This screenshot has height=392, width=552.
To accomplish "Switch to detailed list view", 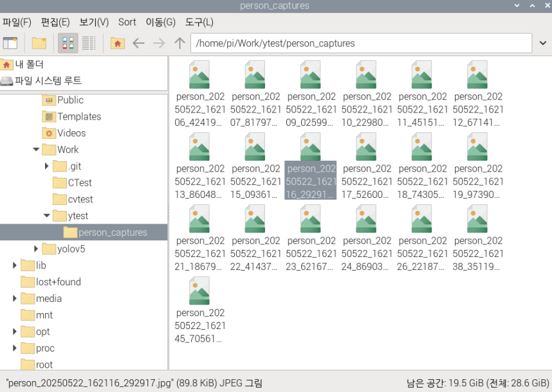I will point(89,43).
